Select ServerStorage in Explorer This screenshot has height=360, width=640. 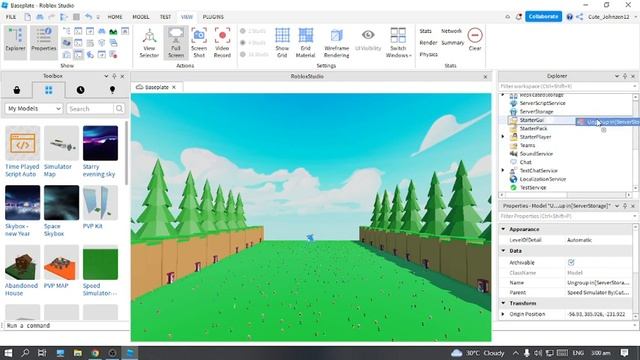pos(536,111)
